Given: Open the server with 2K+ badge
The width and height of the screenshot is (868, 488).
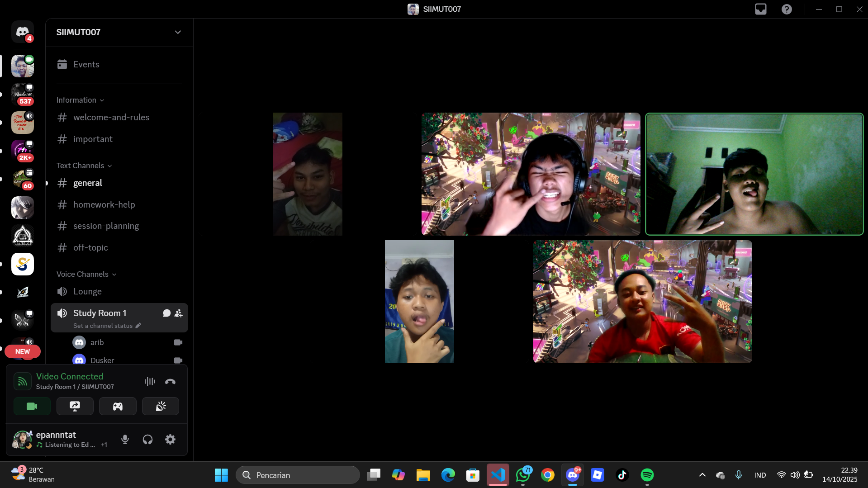Looking at the screenshot, I should (x=22, y=151).
